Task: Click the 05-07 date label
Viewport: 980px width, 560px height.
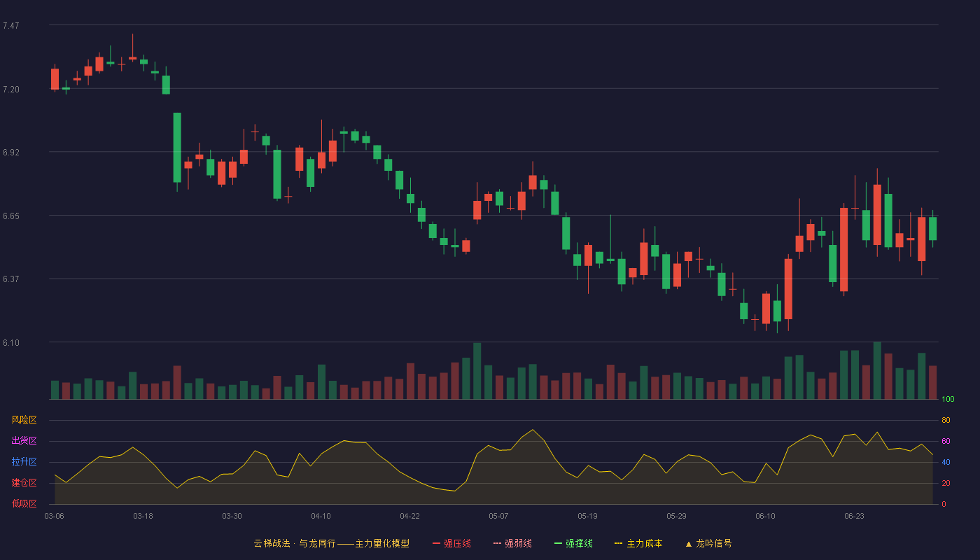Action: pos(499,516)
